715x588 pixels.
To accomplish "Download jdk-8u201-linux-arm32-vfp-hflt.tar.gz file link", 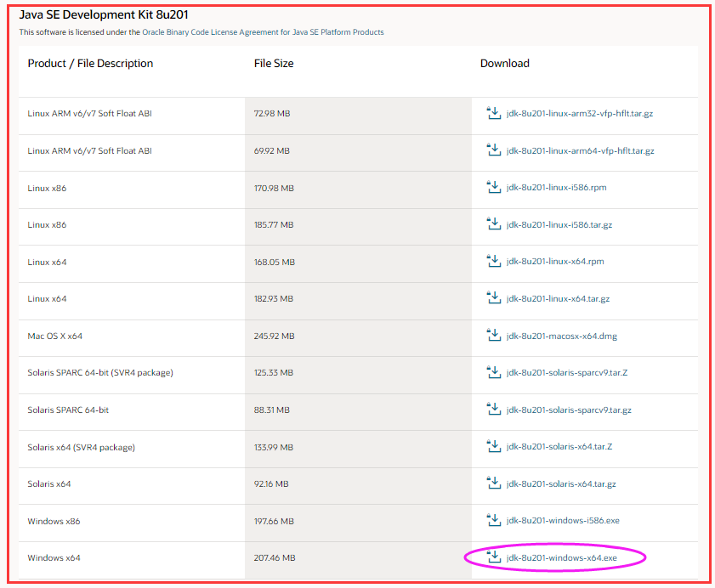I will [x=580, y=114].
